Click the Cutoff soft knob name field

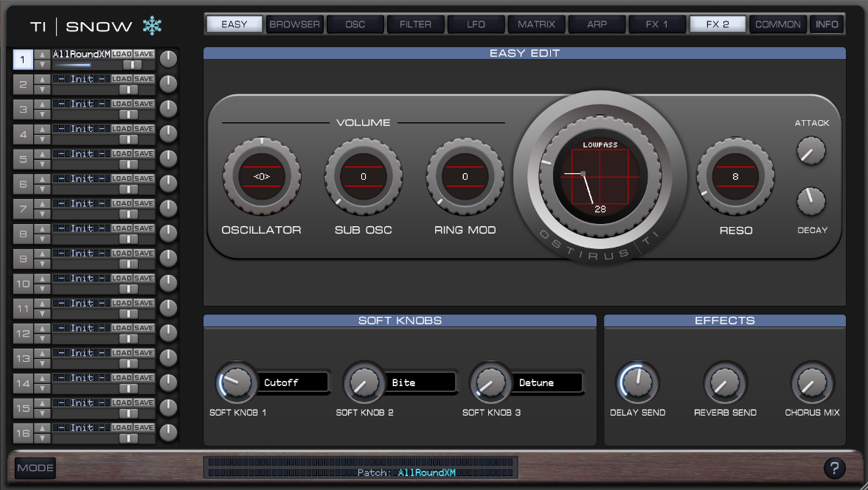point(293,382)
